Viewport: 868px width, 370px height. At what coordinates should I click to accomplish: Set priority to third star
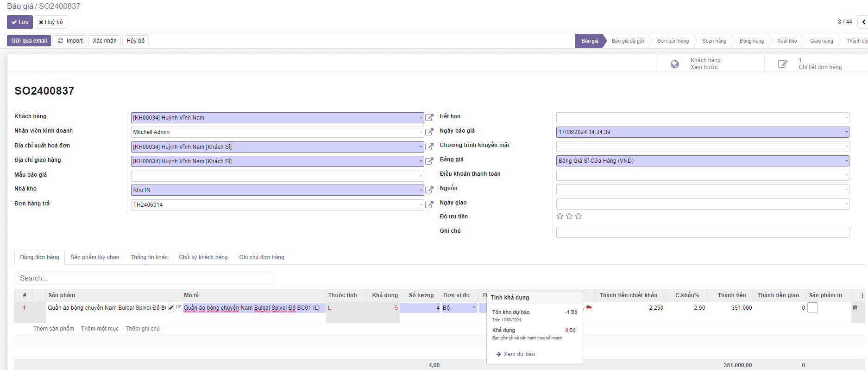coord(579,217)
